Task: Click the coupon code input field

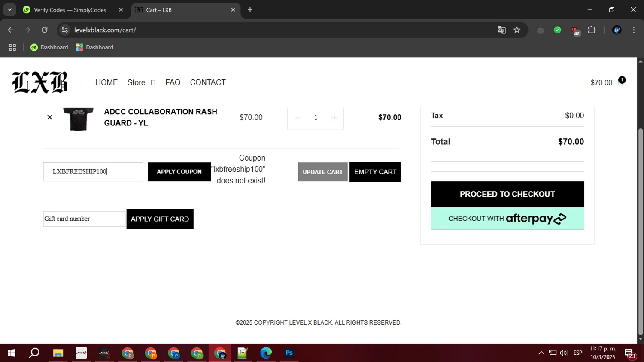Action: (x=93, y=172)
